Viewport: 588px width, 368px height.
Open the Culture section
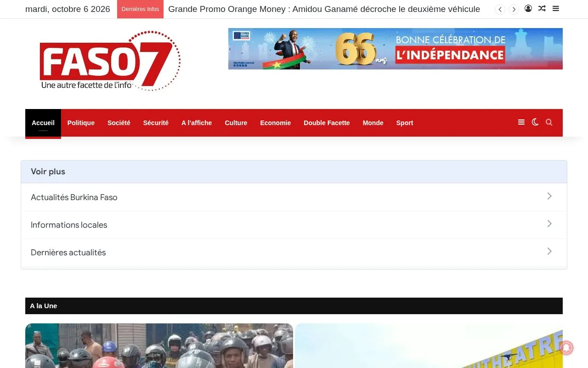pos(236,123)
